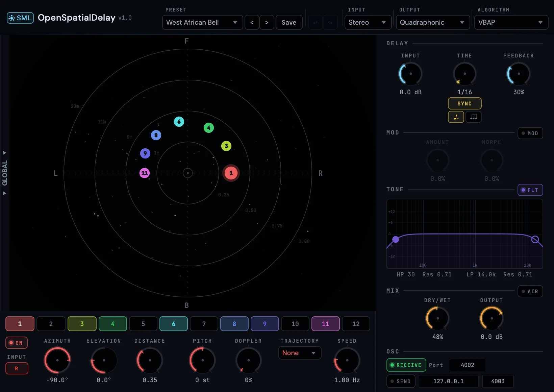Click the undo arrow icon
This screenshot has height=392, width=554.
(x=316, y=23)
